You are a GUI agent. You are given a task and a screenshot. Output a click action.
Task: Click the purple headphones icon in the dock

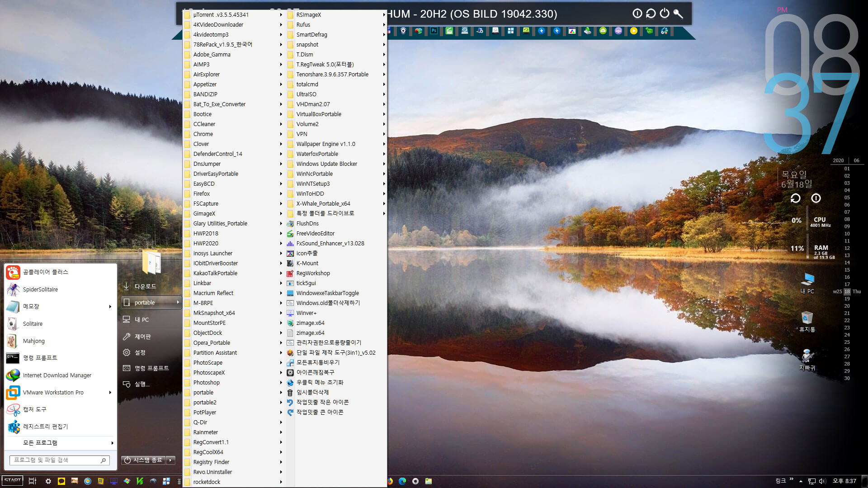click(618, 31)
